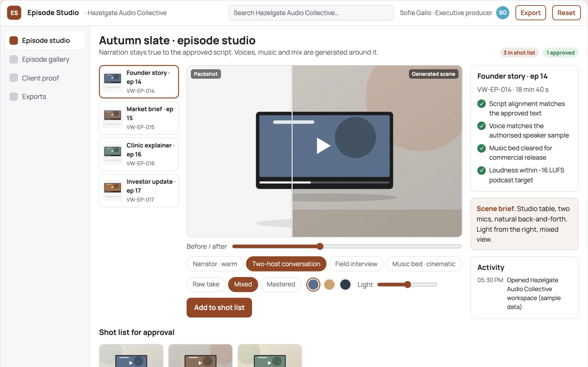Screen dimensions: 588x367
Task: Choose the Mastered mix option
Action: pos(281,284)
